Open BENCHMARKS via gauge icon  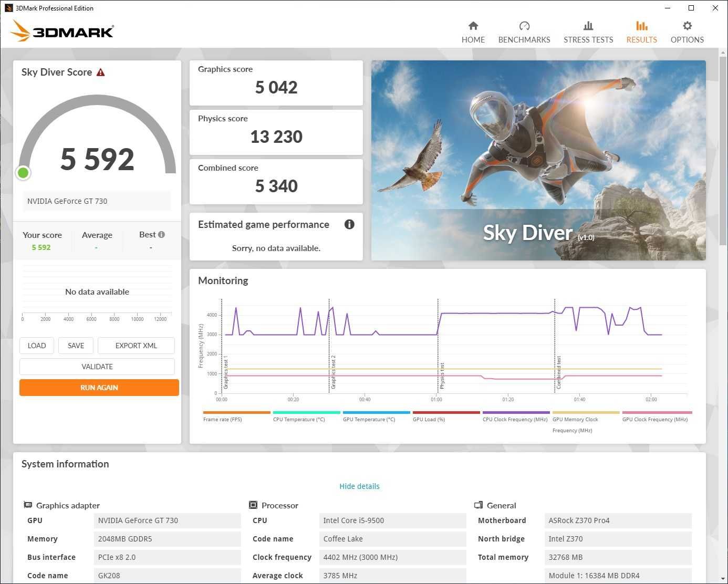(524, 26)
